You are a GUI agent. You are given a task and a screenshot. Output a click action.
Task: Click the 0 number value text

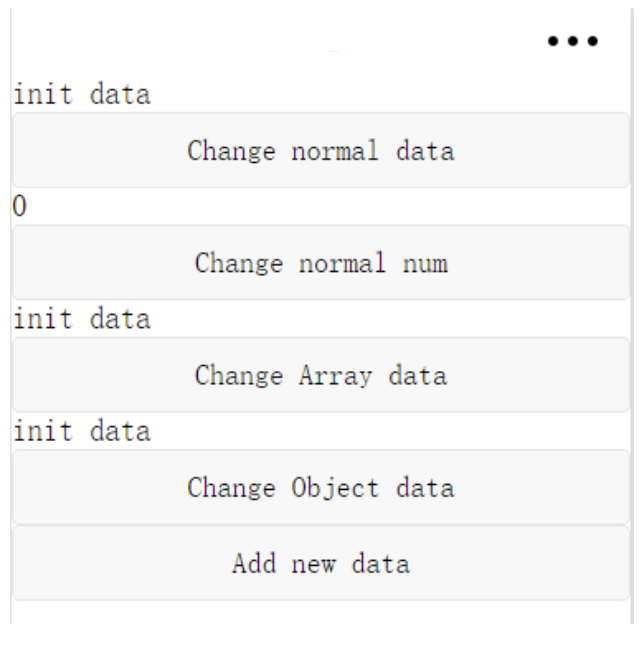(17, 208)
